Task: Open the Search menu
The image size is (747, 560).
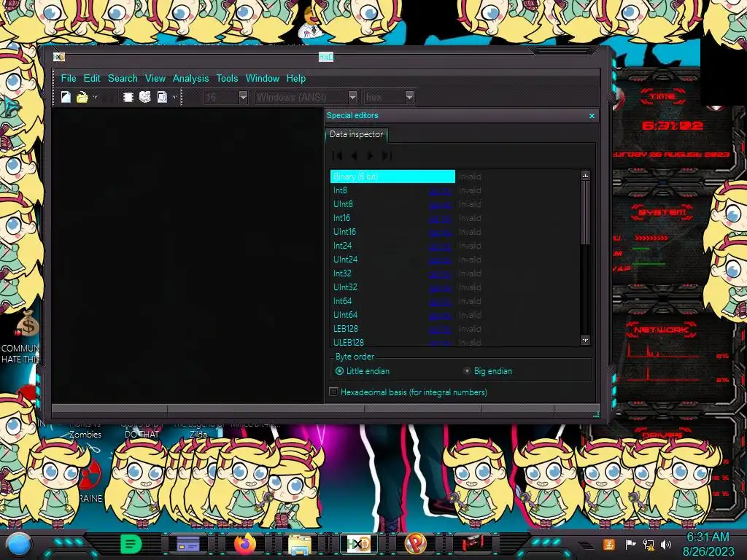Action: [x=123, y=78]
